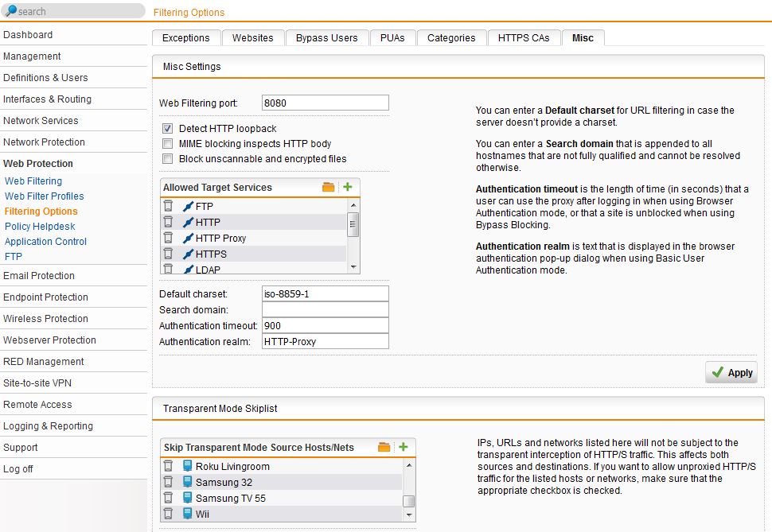
Task: Delete Samsung 32 from skiplist
Action: (x=169, y=481)
